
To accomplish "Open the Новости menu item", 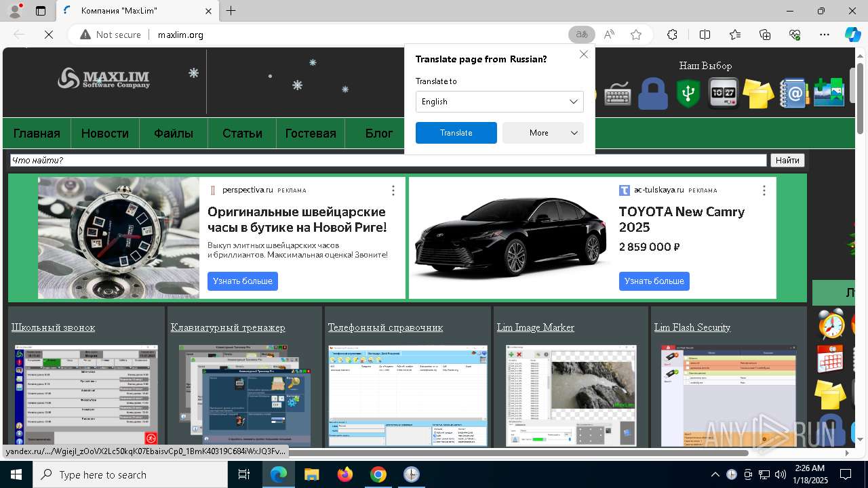I will click(x=105, y=134).
